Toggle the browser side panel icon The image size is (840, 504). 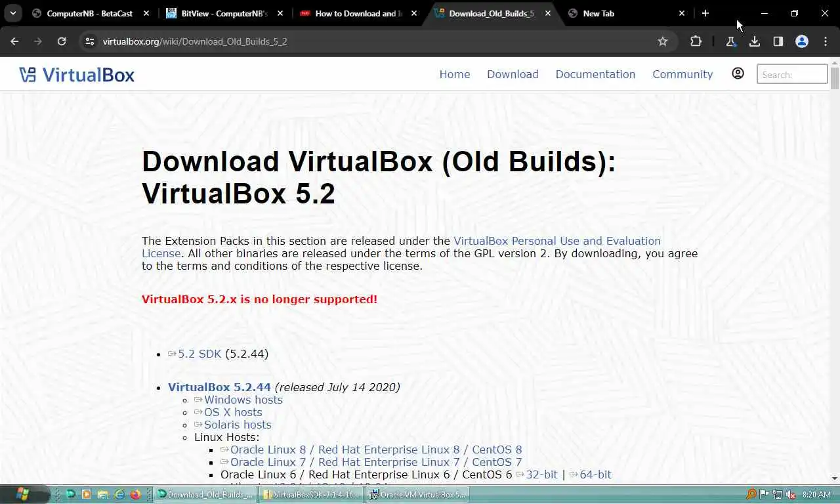[x=778, y=41]
